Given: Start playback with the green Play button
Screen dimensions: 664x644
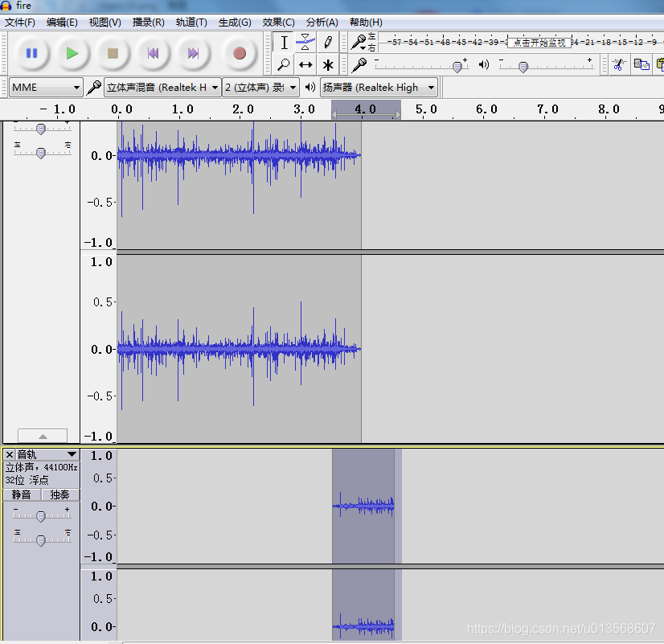Looking at the screenshot, I should point(72,53).
